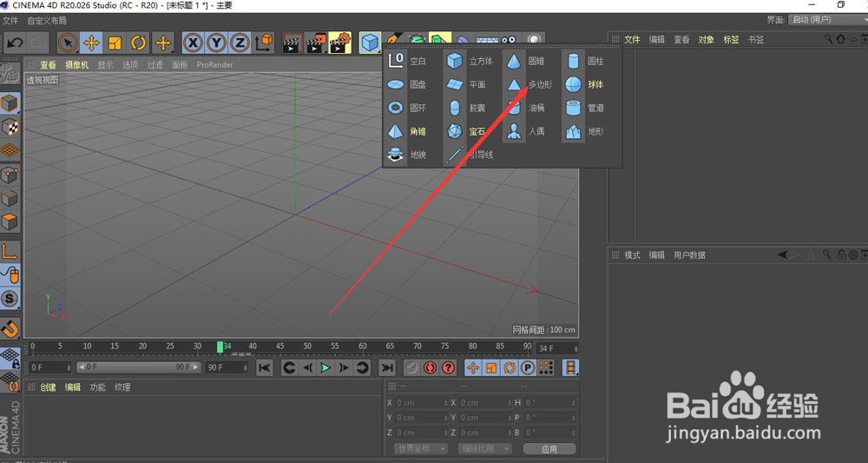
Task: Toggle the X axis lock
Action: coord(193,43)
